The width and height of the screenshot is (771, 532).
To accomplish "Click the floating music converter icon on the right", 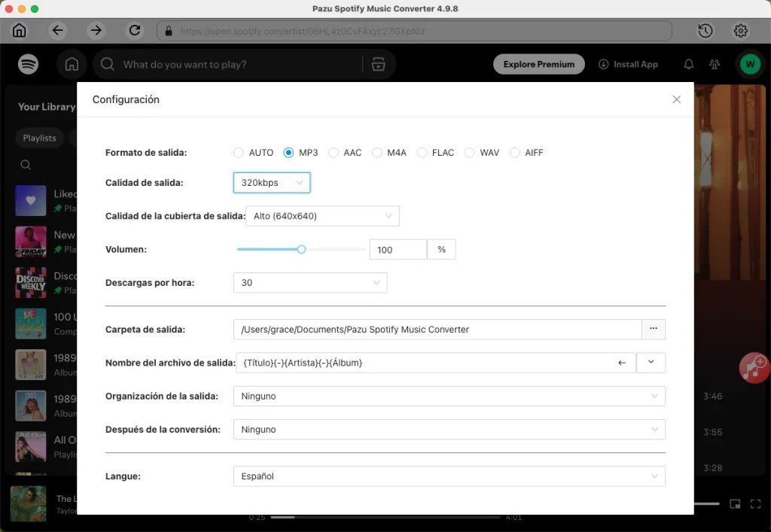I will [753, 368].
